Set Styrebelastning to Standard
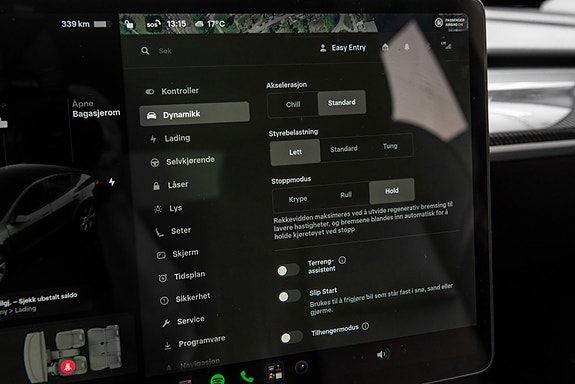Screen dimensions: 575x384 click(344, 149)
